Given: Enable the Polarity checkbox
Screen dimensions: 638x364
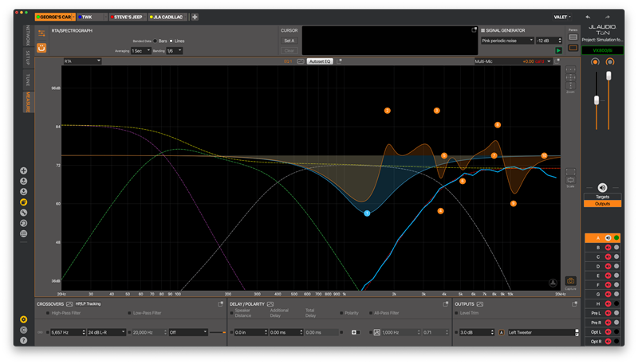Looking at the screenshot, I should click(341, 313).
